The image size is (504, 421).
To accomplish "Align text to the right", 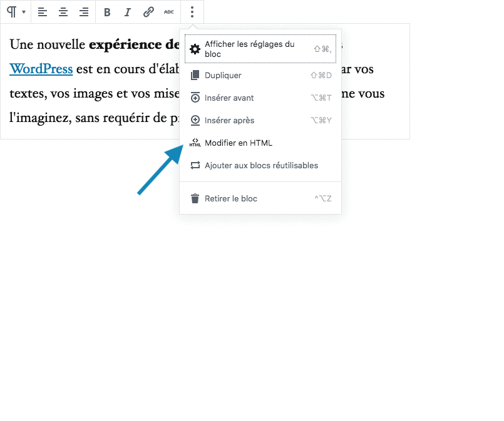I will point(84,12).
